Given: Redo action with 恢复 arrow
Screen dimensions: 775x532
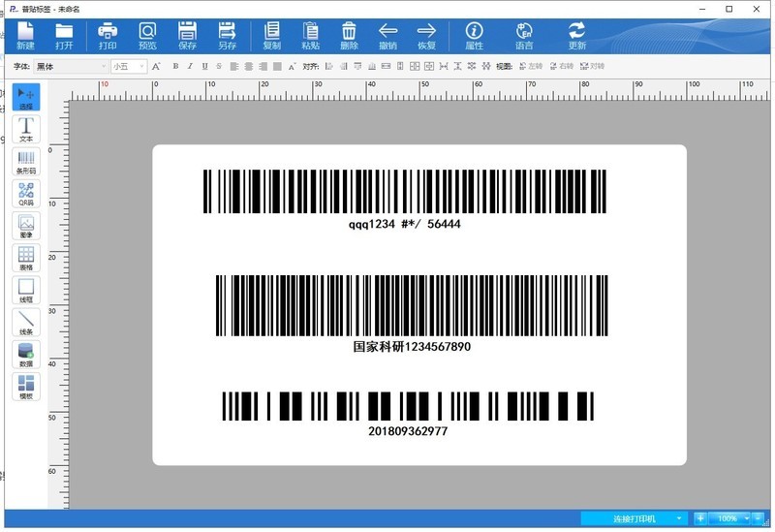Looking at the screenshot, I should point(426,36).
